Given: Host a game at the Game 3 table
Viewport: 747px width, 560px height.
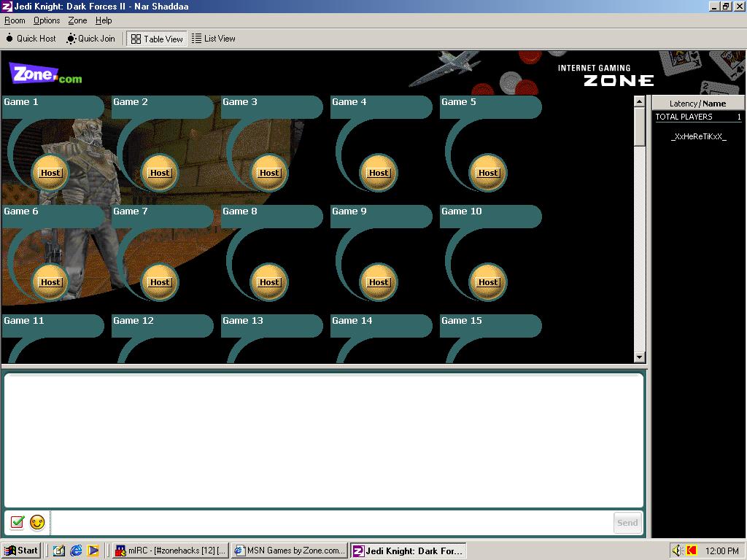Looking at the screenshot, I should [x=269, y=173].
